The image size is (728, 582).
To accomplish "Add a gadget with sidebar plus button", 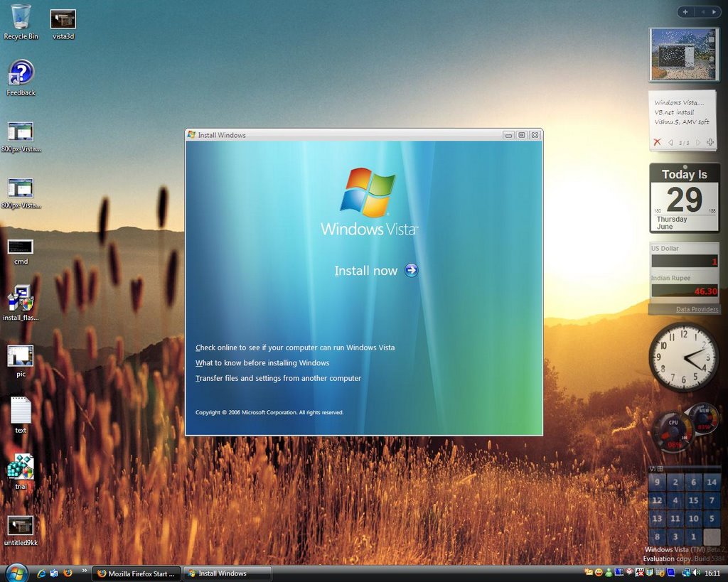I will [x=685, y=12].
